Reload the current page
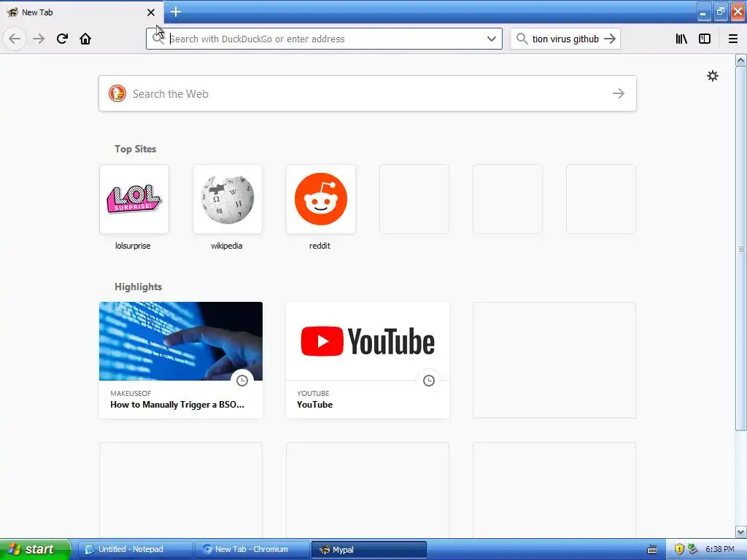Viewport: 747px width, 560px height. 62,39
